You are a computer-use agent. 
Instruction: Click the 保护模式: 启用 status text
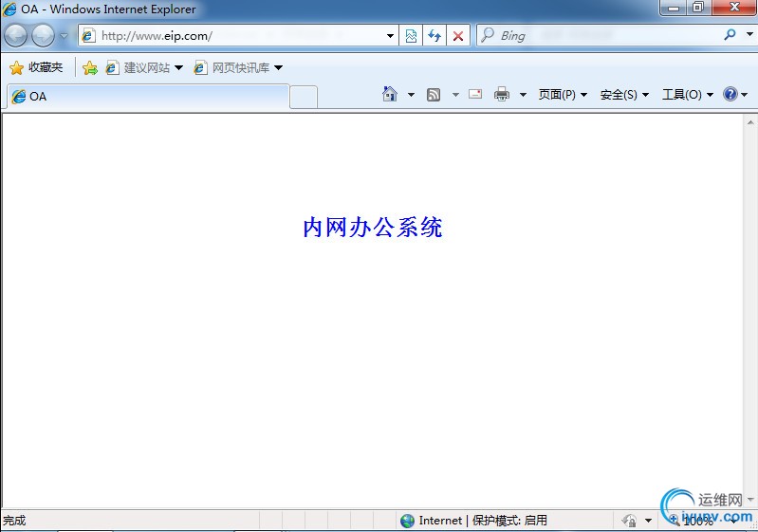pyautogui.click(x=509, y=521)
